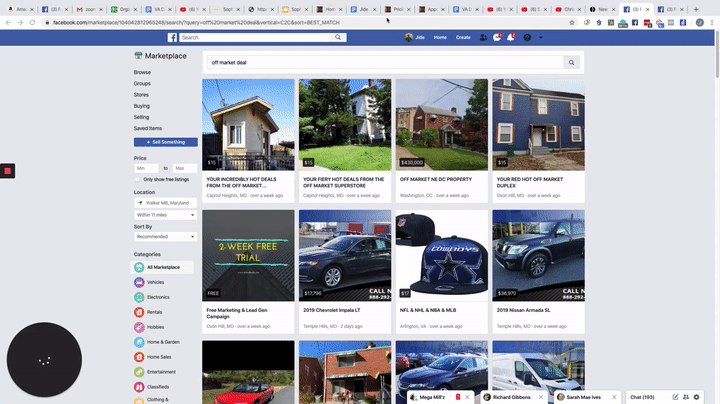Image resolution: width=720 pixels, height=404 pixels.
Task: Select the Rentals category icon
Action: pos(139,312)
